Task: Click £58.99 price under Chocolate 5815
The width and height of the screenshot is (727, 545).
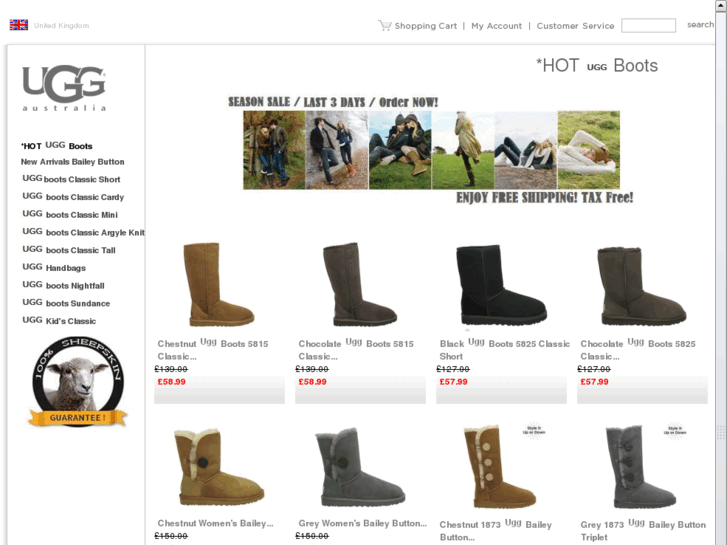Action: tap(312, 382)
